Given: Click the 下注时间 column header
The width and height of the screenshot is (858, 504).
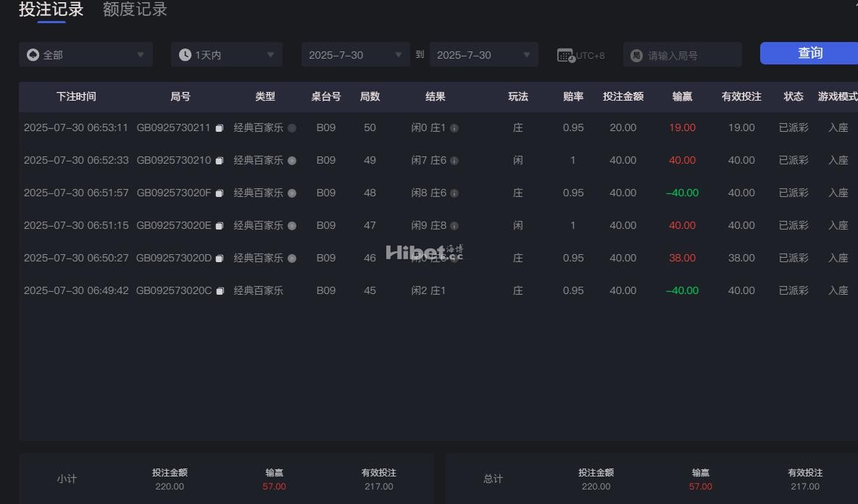Looking at the screenshot, I should tap(76, 96).
